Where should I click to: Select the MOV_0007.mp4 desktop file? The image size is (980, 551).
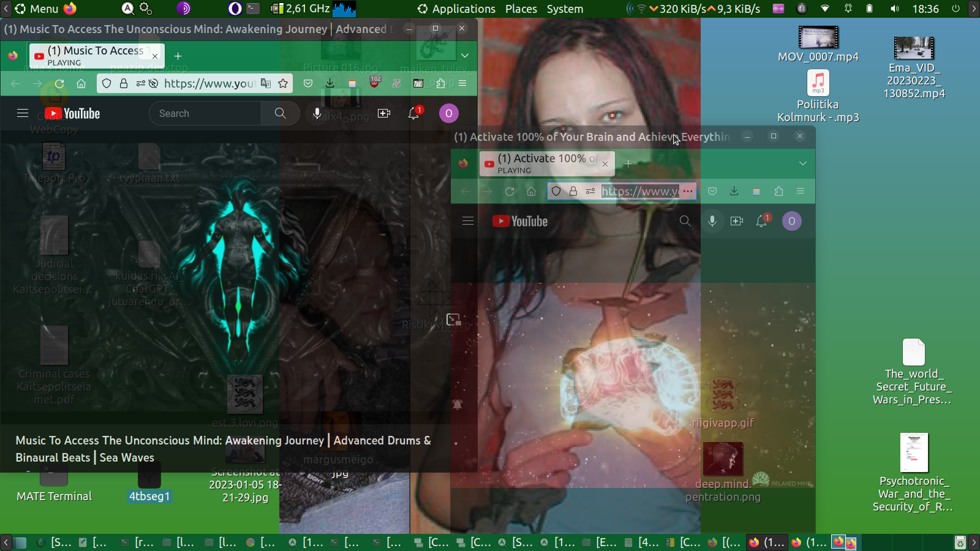click(818, 44)
